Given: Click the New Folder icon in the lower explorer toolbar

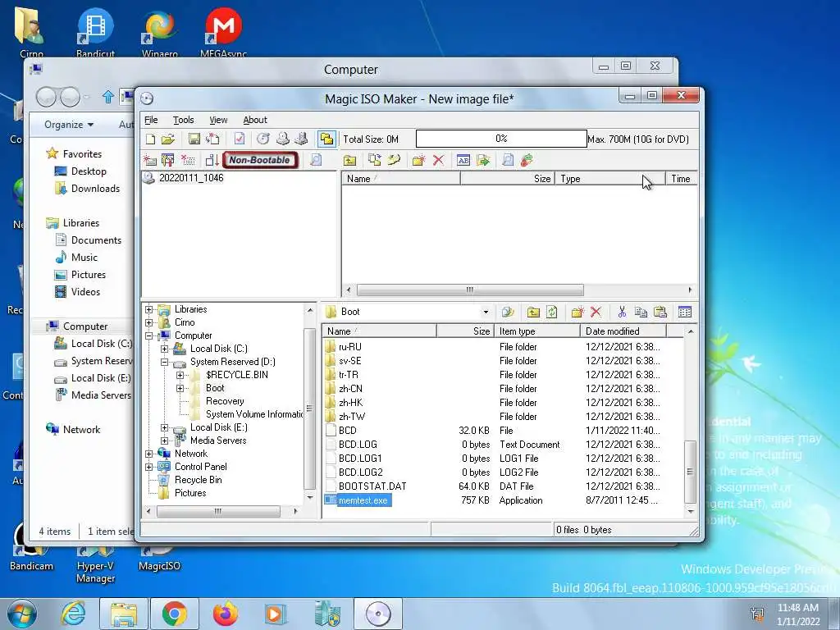Looking at the screenshot, I should 577,312.
